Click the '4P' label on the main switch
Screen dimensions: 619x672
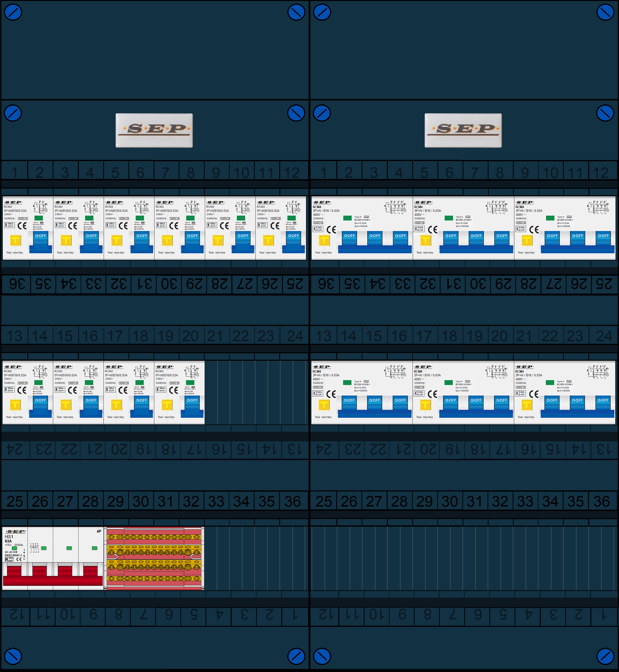pyautogui.click(x=99, y=531)
